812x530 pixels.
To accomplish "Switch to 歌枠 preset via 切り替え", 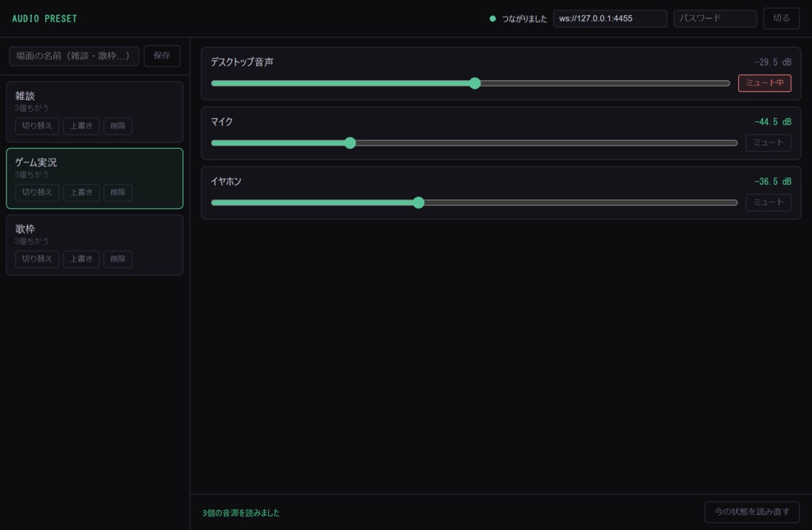I will 36,259.
